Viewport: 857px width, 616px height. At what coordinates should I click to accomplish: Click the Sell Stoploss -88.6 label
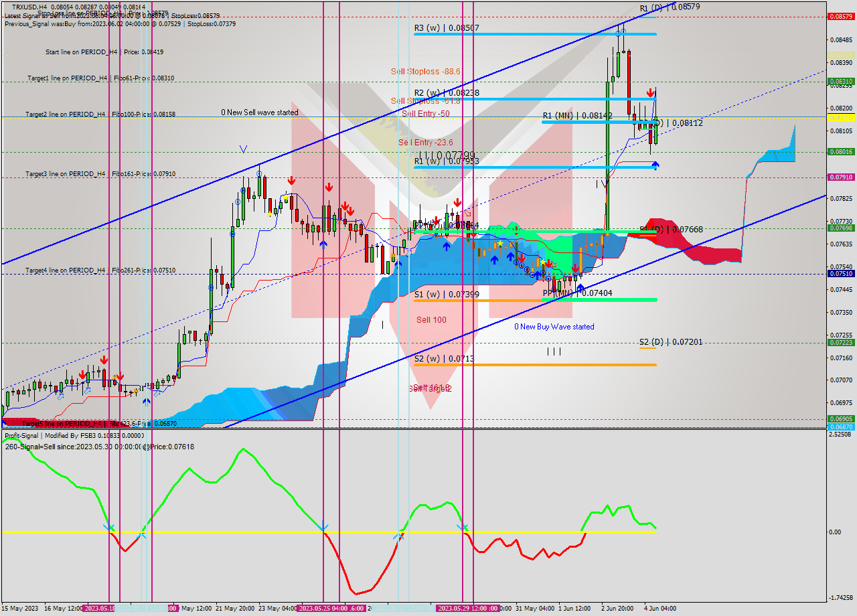[x=426, y=71]
